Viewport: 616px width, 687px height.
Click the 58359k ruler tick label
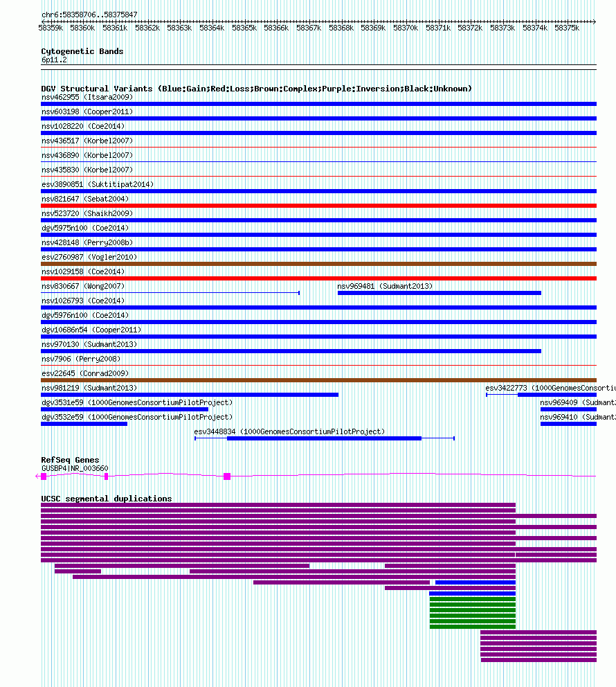tap(51, 28)
